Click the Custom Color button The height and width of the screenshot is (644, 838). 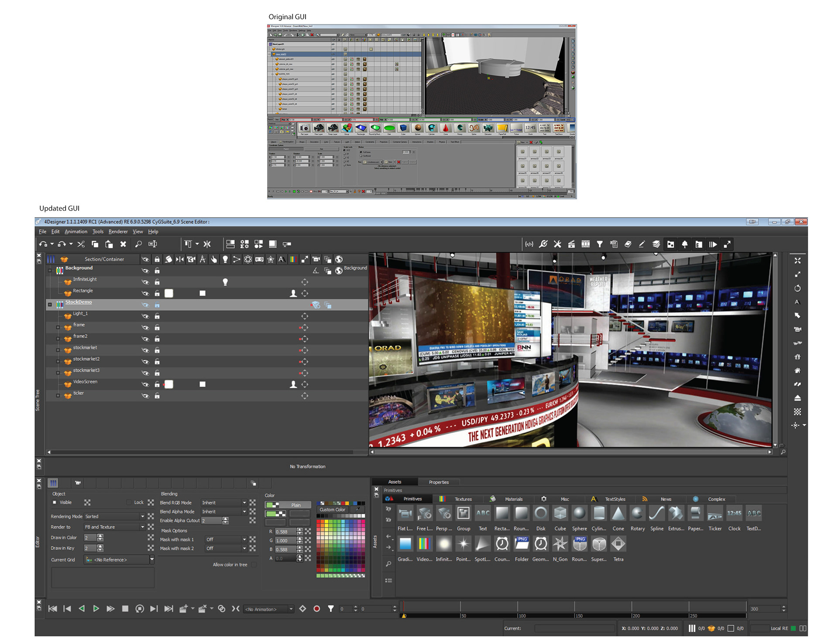pos(332,510)
